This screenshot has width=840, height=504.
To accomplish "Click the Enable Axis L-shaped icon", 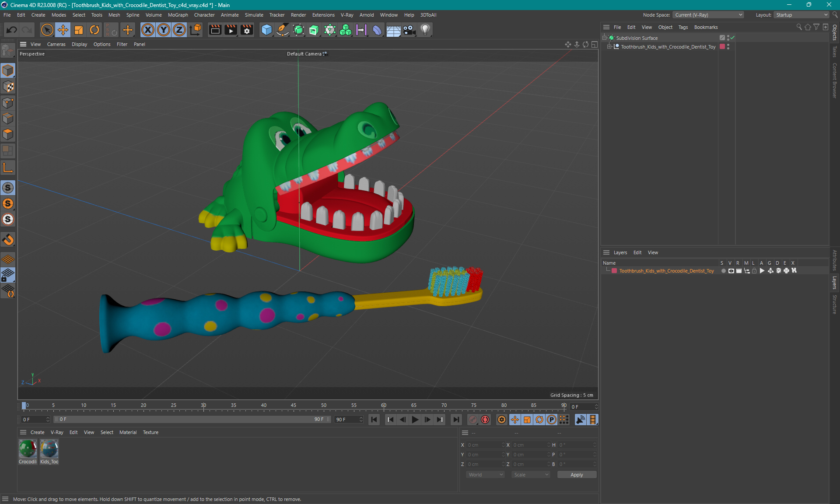I will coord(8,168).
